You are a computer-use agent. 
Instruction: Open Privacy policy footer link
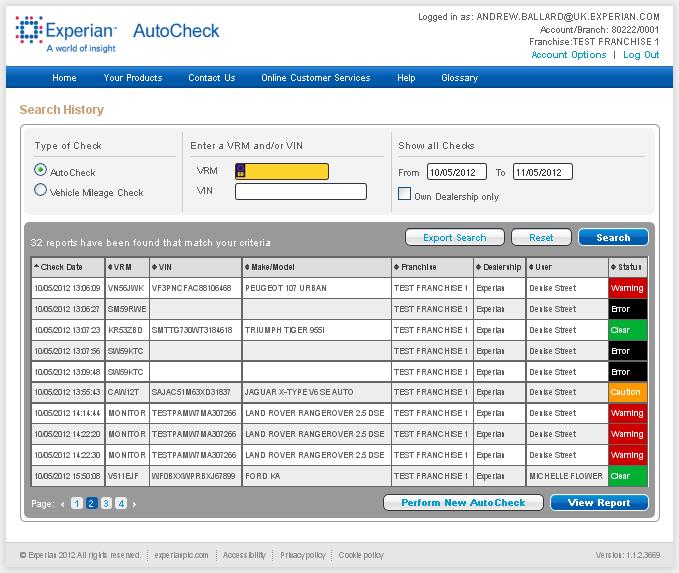pos(303,555)
